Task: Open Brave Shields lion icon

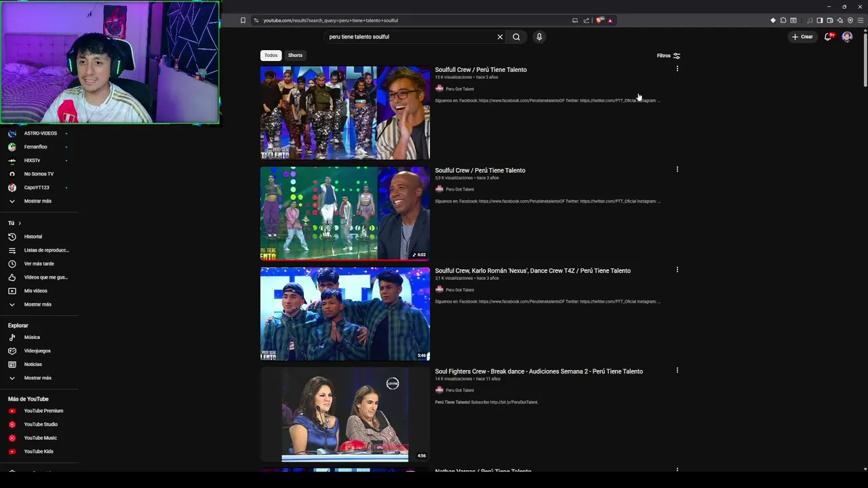Action: click(599, 20)
